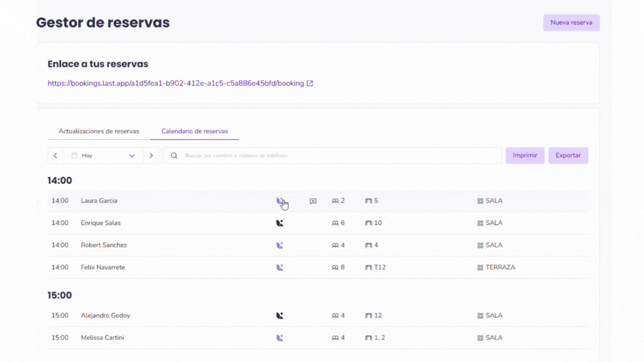Click phone icon for Melissa Cartini

(x=280, y=338)
